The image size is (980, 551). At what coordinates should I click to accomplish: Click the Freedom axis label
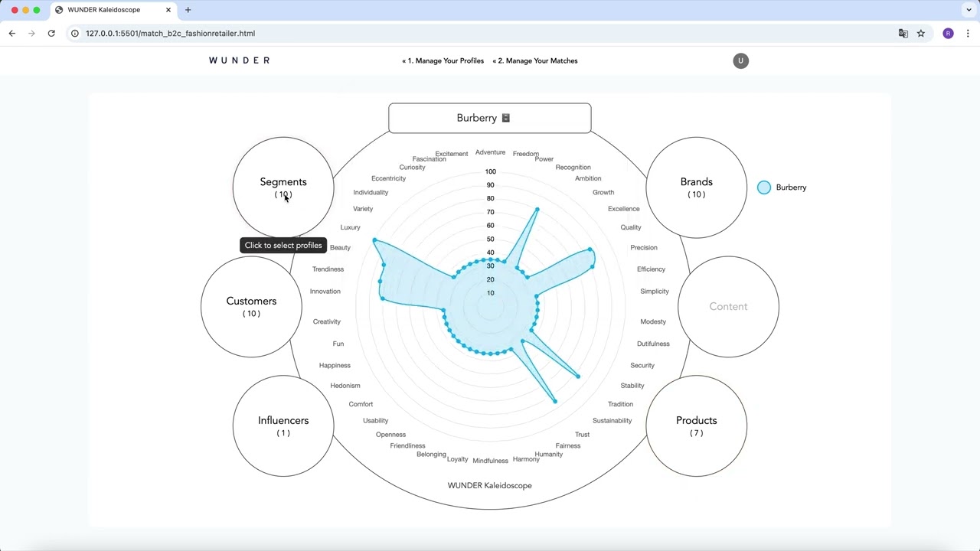click(x=526, y=154)
